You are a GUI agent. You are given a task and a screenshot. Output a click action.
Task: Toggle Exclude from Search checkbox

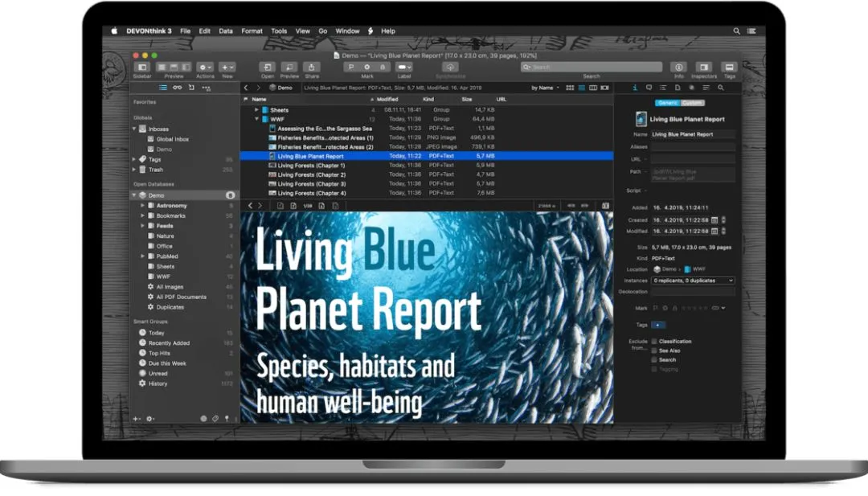point(654,360)
